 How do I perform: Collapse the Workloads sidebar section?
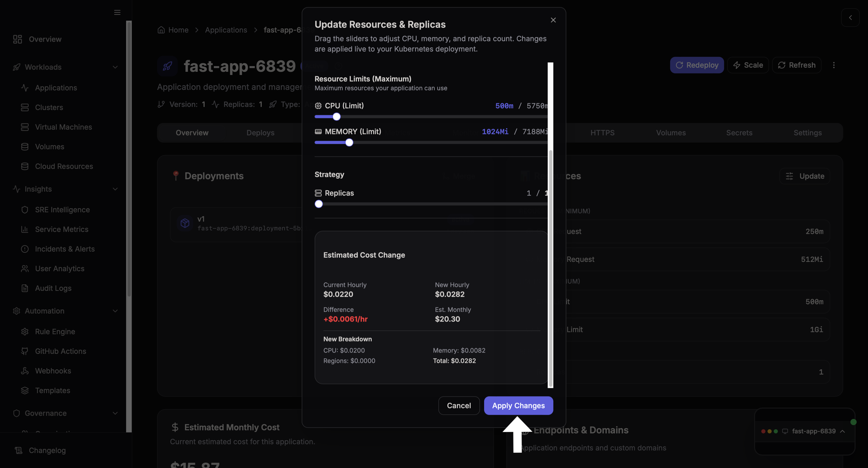[115, 67]
